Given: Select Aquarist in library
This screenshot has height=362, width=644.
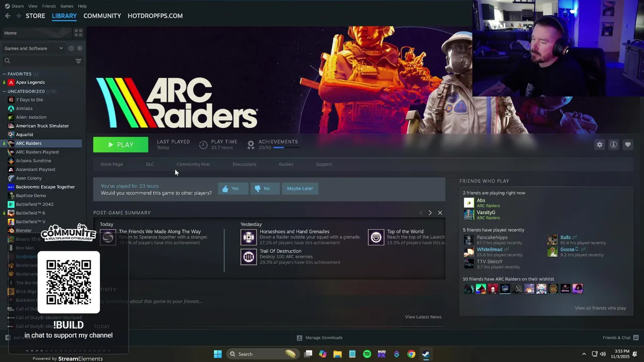Looking at the screenshot, I should pos(24,135).
